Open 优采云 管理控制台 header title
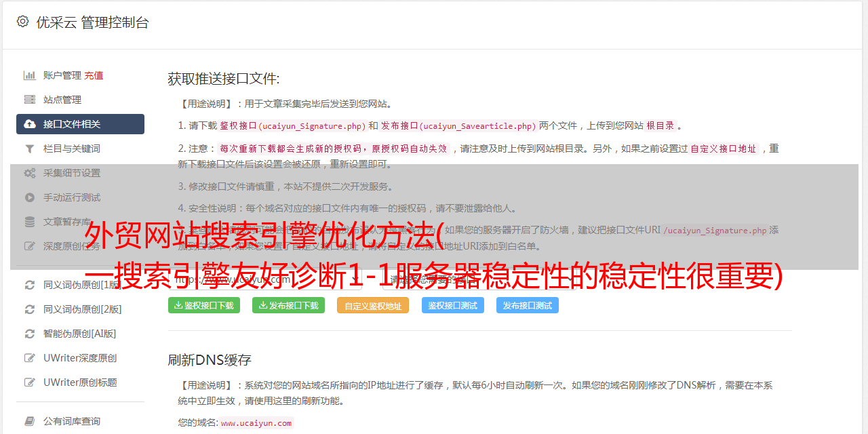The image size is (868, 434). click(92, 22)
